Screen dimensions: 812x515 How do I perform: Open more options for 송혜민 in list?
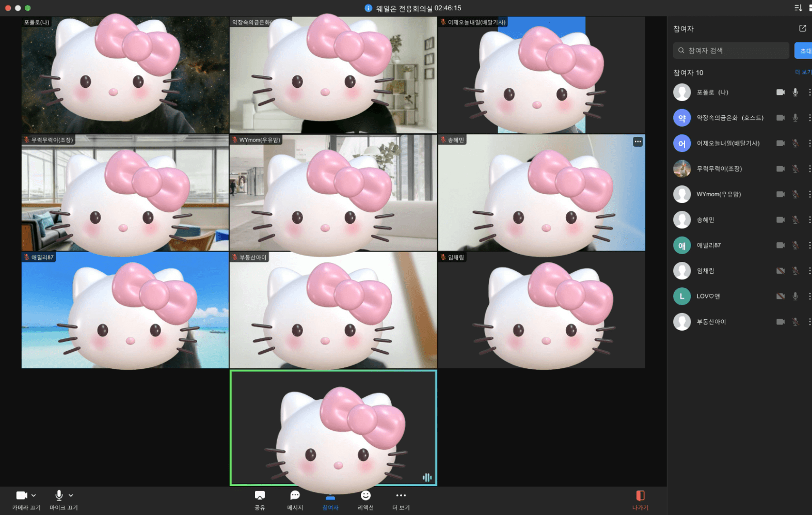pos(809,220)
